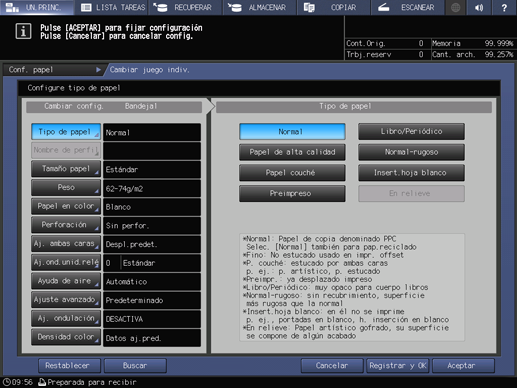Viewport: 517px width, 388px height.
Task: Click the Estándar paper size value
Action: [152, 170]
